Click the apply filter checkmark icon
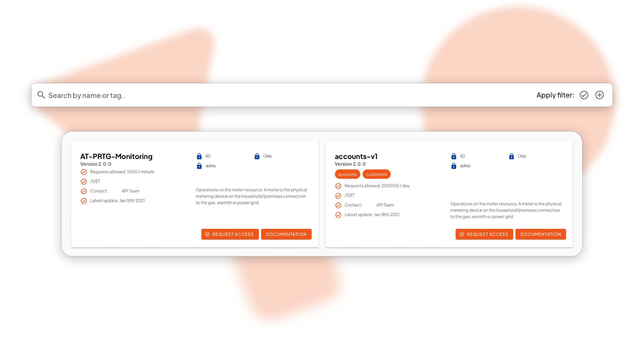644x340 pixels. pos(585,95)
